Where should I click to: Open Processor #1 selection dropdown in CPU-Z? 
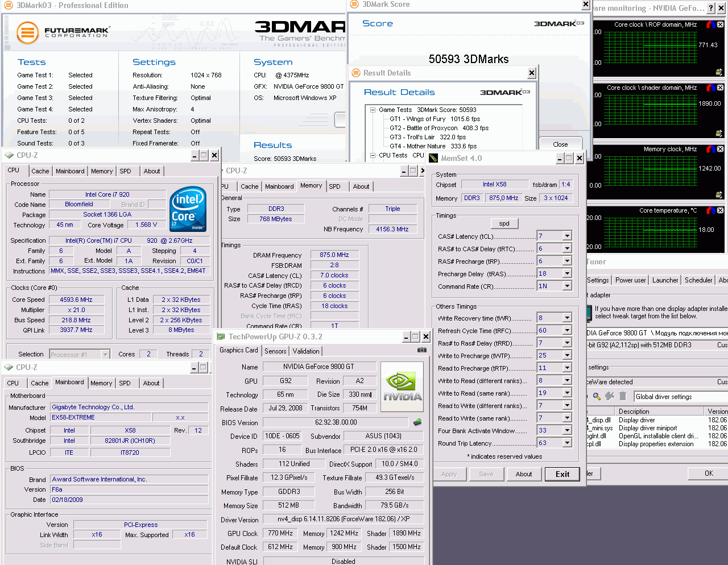pos(105,354)
